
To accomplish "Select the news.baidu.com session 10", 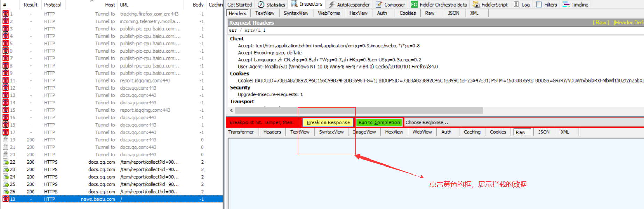I will (111, 199).
